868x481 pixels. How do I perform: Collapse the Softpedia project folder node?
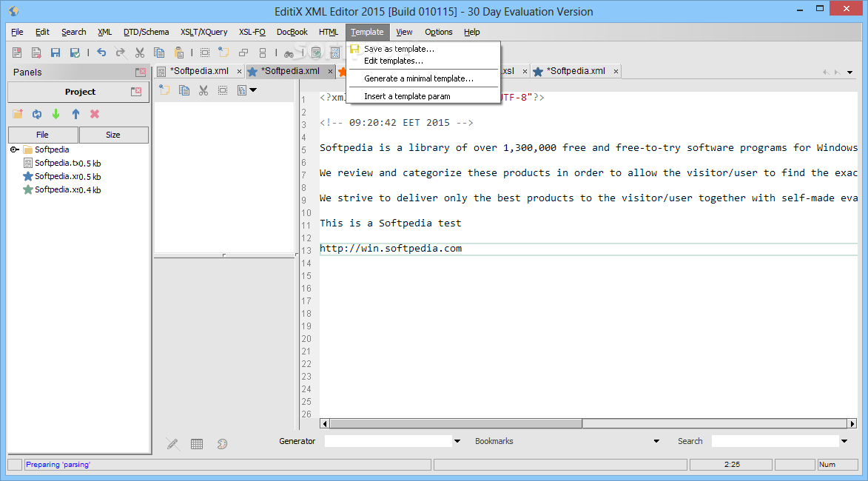(x=14, y=149)
